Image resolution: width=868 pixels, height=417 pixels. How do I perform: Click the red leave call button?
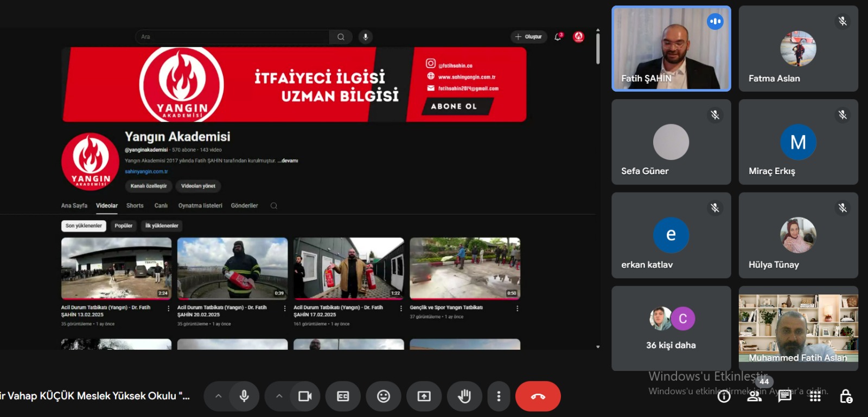538,396
